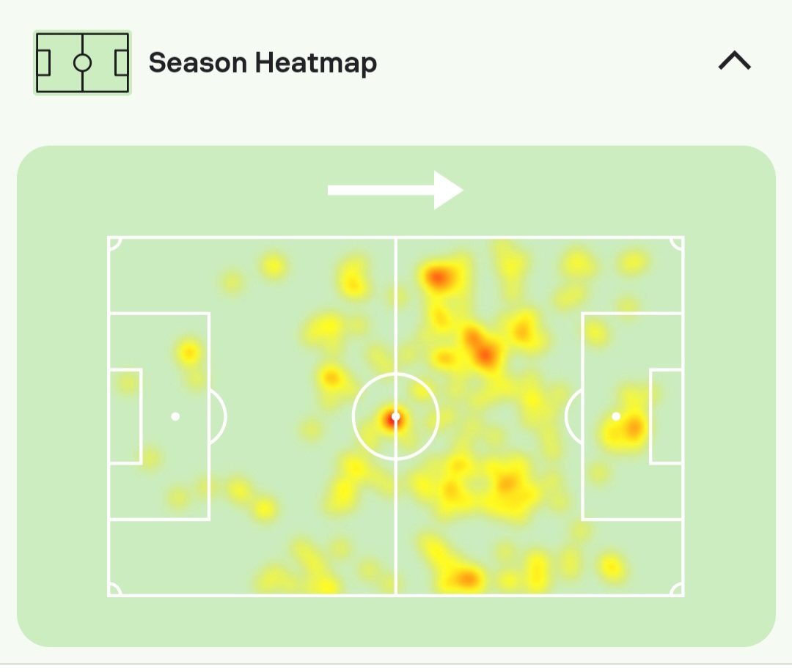Image resolution: width=792 pixels, height=672 pixels.
Task: Click the right penalty arc
Action: click(x=573, y=416)
